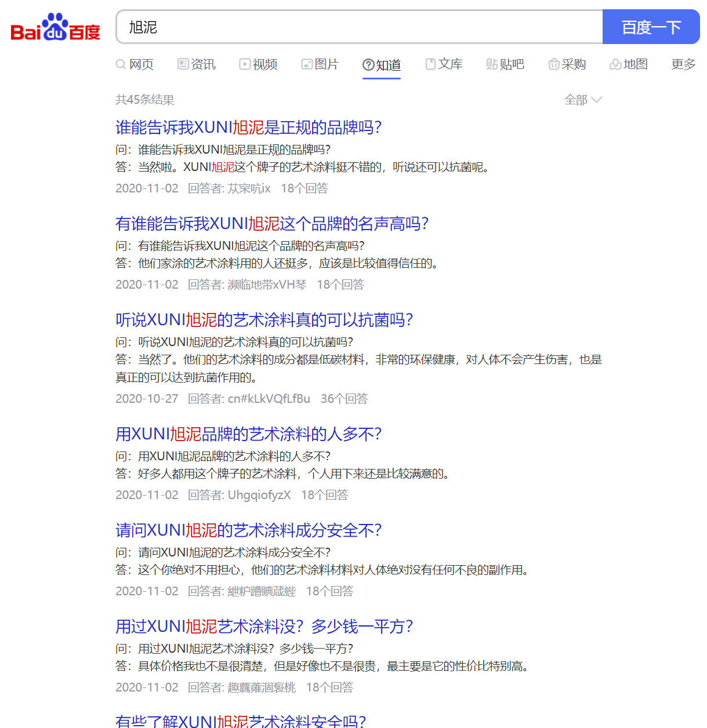Open result 用XUNI旭泥品牌的艺术涂料的人多不?
Viewport: 707px width, 728px height.
pos(248,434)
